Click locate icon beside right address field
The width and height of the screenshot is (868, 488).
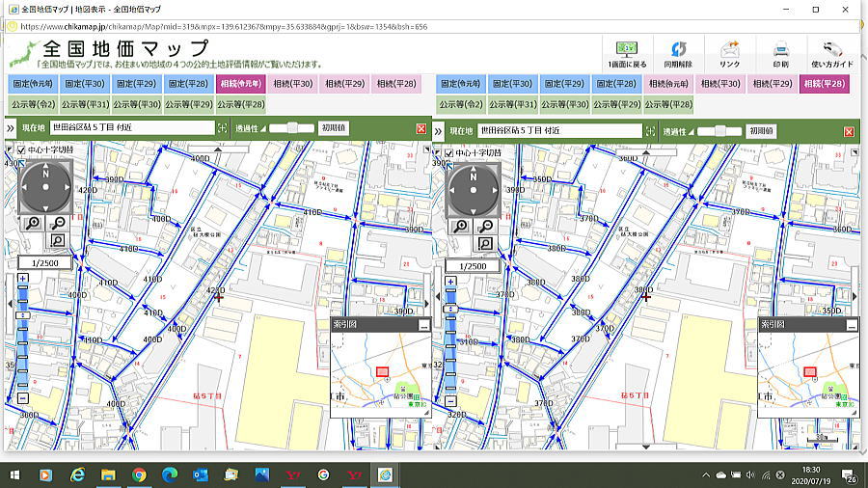(x=650, y=131)
